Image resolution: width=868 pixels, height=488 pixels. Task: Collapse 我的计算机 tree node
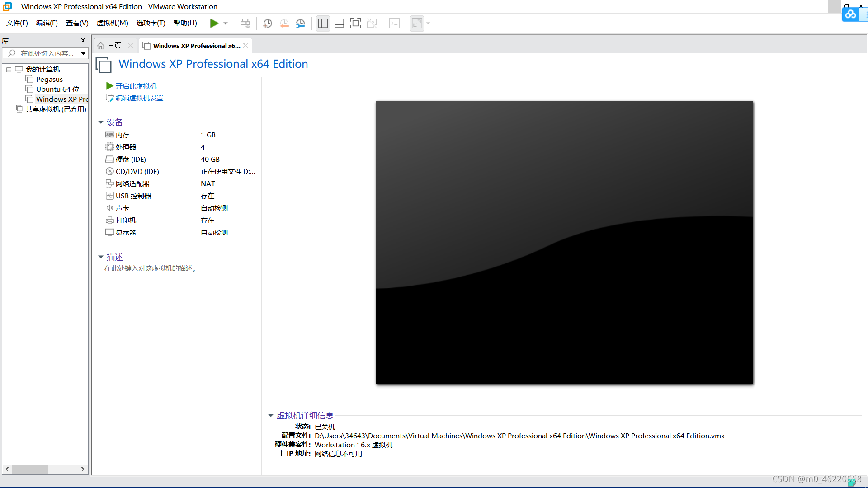coord(9,70)
